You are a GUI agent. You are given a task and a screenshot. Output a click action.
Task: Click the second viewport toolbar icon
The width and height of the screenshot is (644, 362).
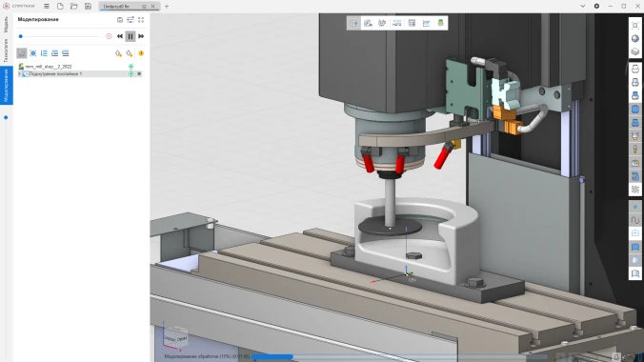pyautogui.click(x=368, y=23)
